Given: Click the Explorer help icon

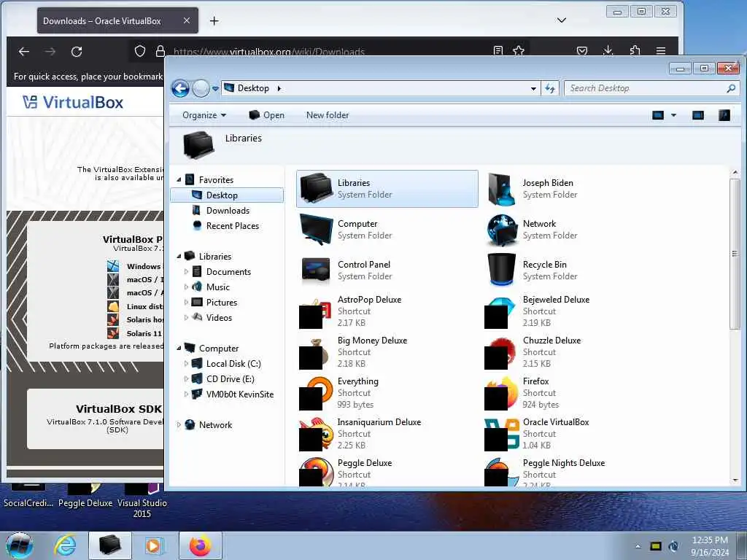Looking at the screenshot, I should pyautogui.click(x=724, y=115).
